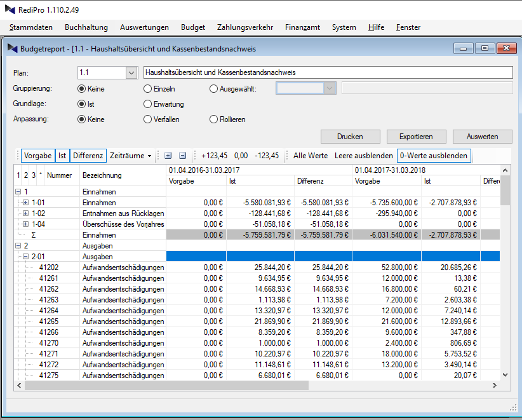This screenshot has width=522, height=420.
Task: Click the expand all plus icon in toolbar
Action: coord(168,155)
